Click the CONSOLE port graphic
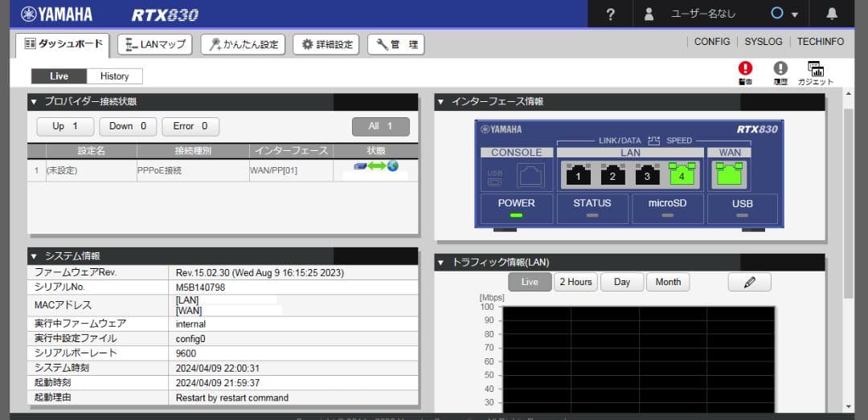Screen dimensions: 868x420 click(x=530, y=176)
